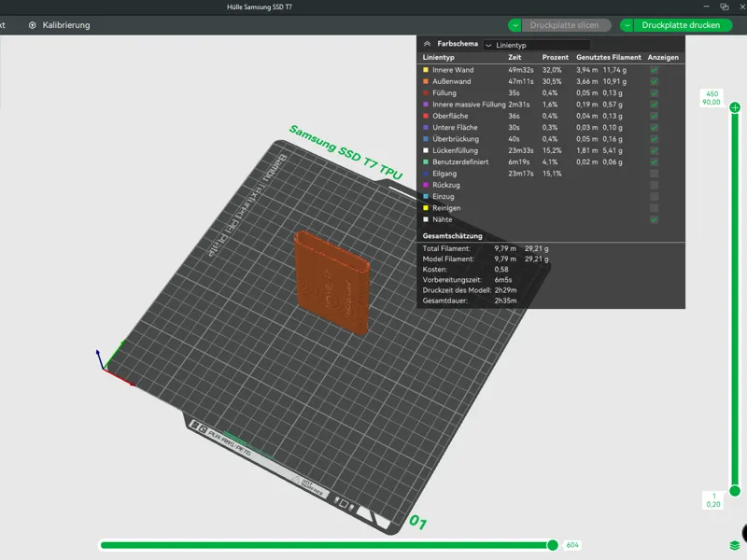Click the Gesamtschätzung section heading
The height and width of the screenshot is (560, 747).
(x=452, y=236)
